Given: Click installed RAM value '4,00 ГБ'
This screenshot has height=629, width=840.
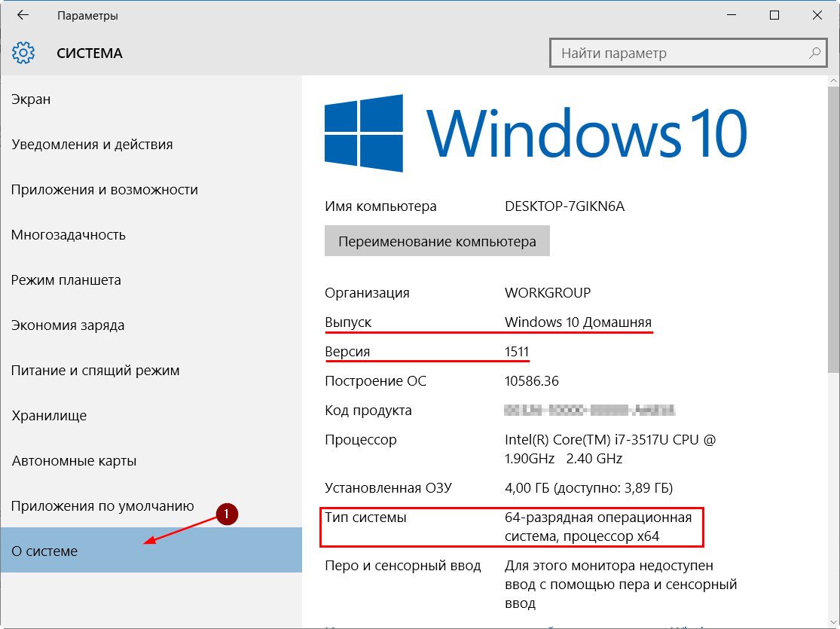Looking at the screenshot, I should point(588,488).
